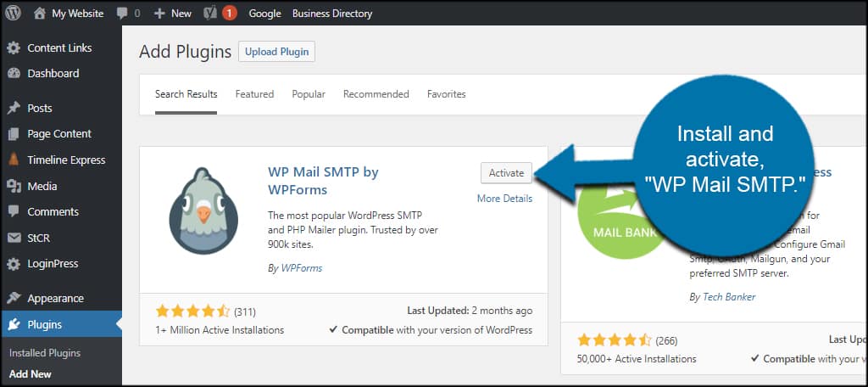Open Timeline Express in sidebar
Screen dimensions: 868x387
click(x=66, y=160)
